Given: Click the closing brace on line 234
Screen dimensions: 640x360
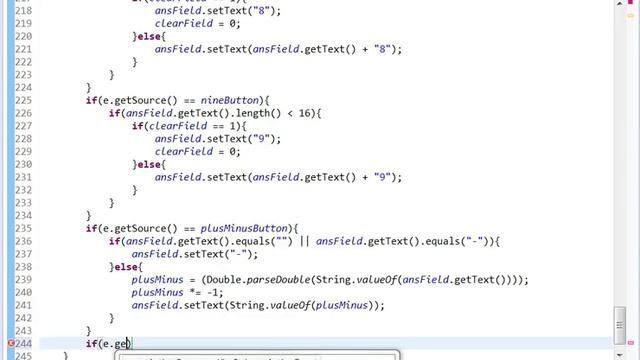Looking at the screenshot, I should pos(89,216).
